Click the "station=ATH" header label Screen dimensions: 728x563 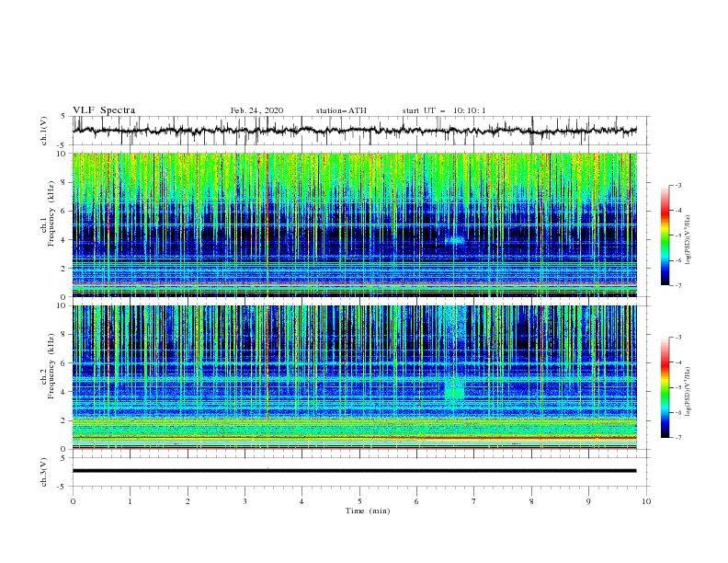(x=341, y=110)
